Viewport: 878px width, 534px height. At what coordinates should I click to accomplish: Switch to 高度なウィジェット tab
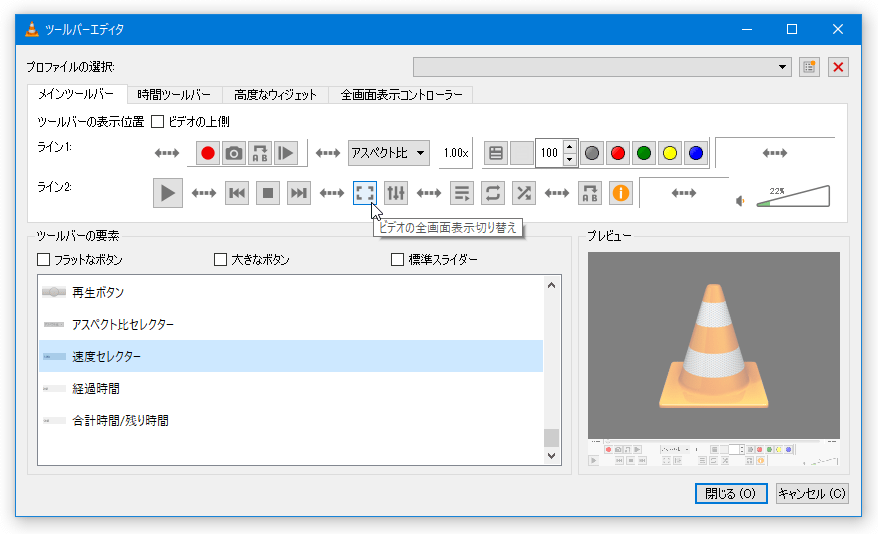[x=275, y=95]
